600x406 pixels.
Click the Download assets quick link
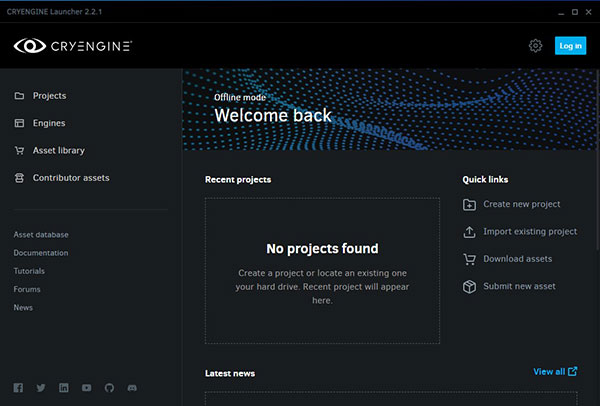point(517,259)
